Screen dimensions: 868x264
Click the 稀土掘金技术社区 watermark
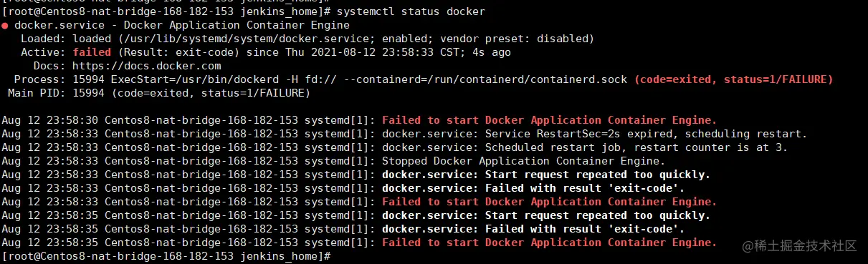click(x=799, y=245)
